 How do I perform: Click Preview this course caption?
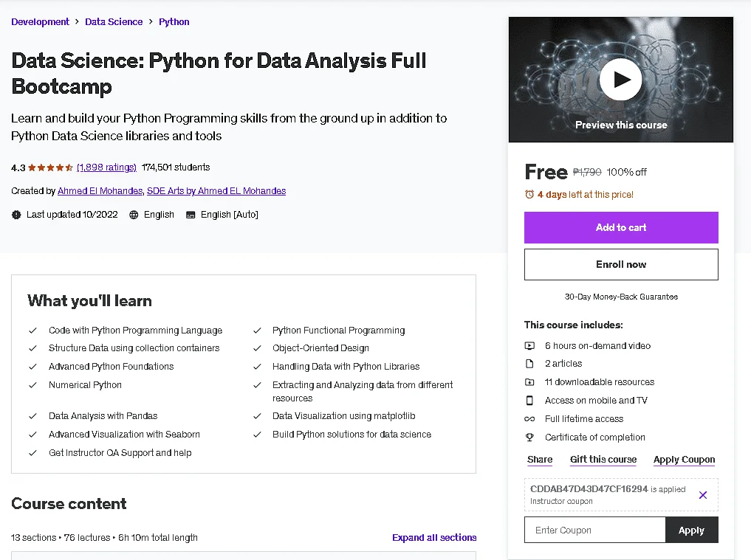tap(621, 125)
